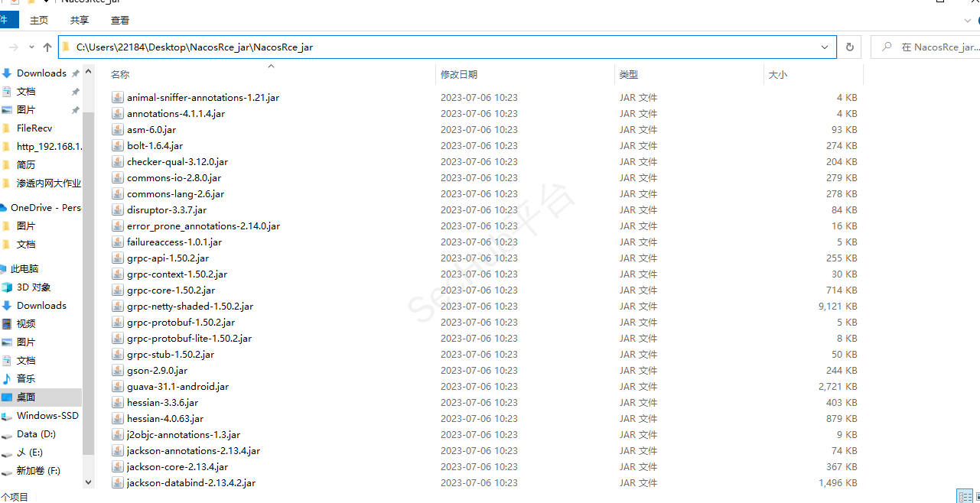Click the file icon beside gson-2.9.0.jar
Screen dimensions: 980x503
click(117, 371)
